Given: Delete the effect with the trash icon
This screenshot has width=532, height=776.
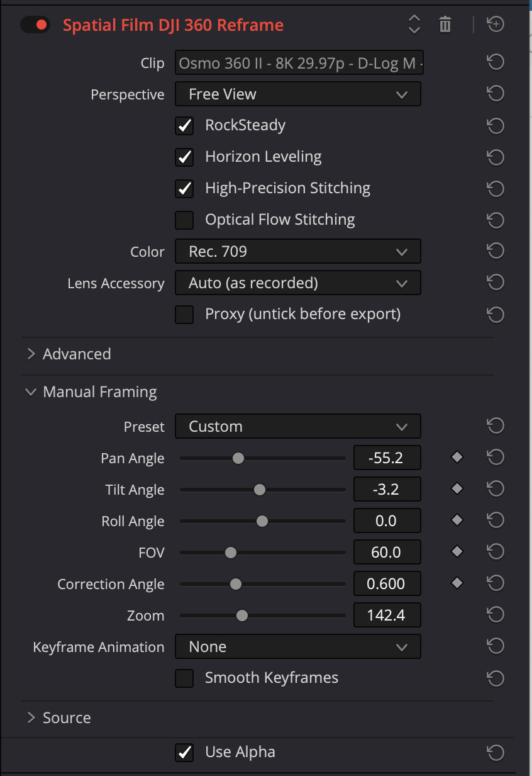Looking at the screenshot, I should pos(445,25).
